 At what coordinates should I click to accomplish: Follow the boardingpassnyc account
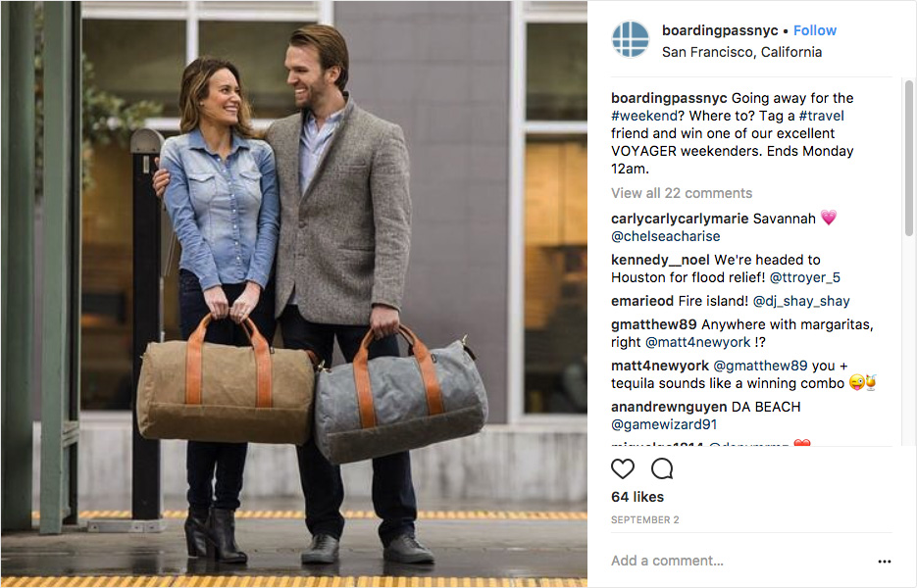pyautogui.click(x=815, y=30)
